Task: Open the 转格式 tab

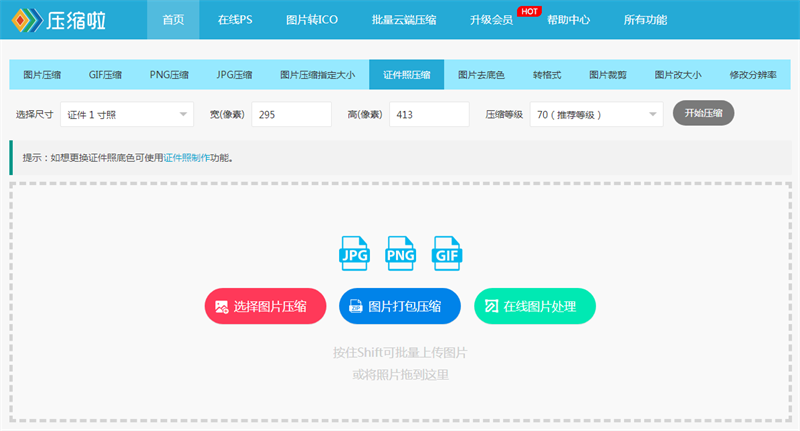Action: pyautogui.click(x=547, y=74)
